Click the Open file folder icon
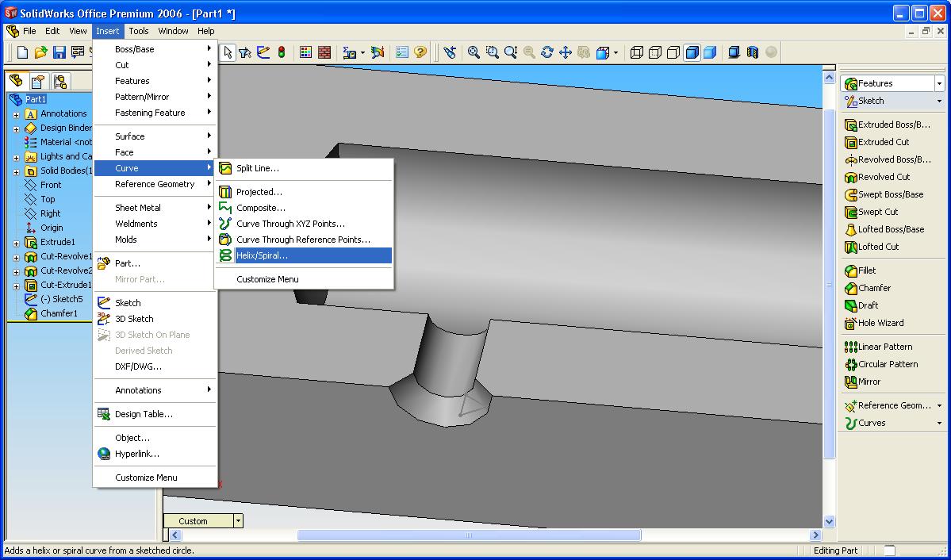Screen dimensions: 951x560 pyautogui.click(x=40, y=53)
